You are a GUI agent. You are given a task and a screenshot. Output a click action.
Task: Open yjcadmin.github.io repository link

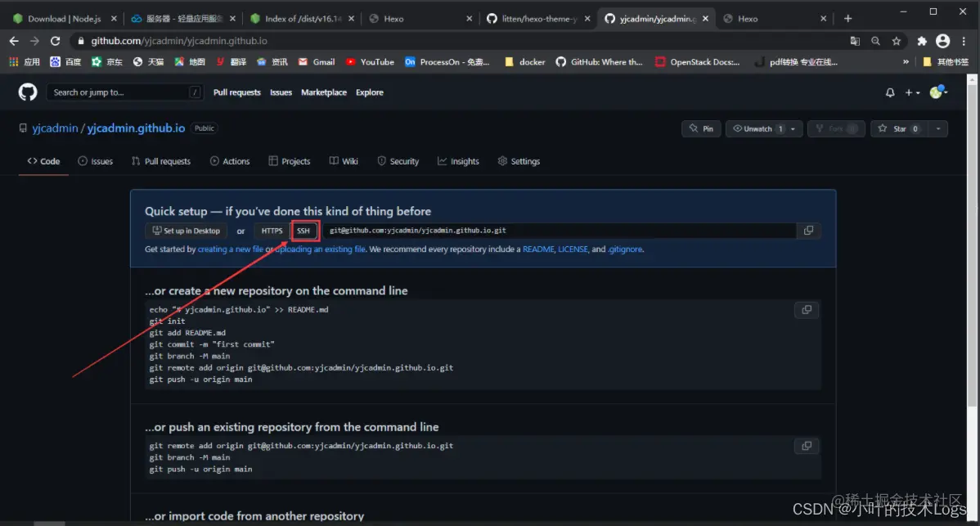[x=136, y=128]
